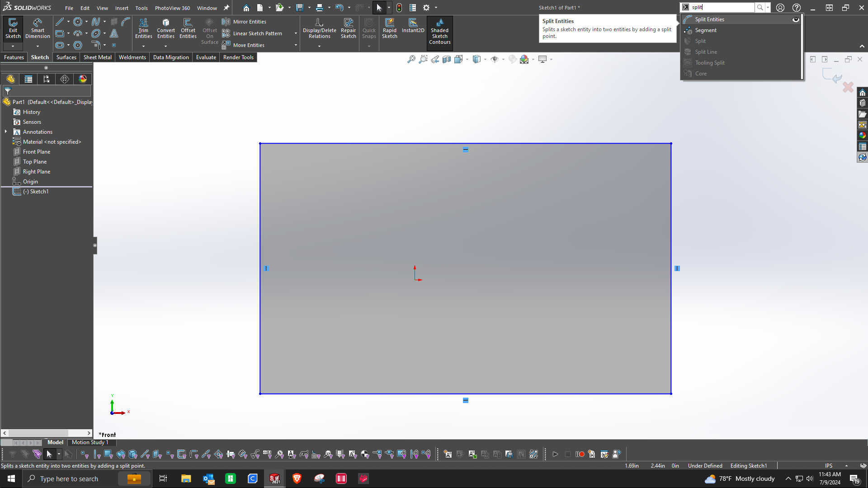
Task: Click the Exit Sketch button
Action: pyautogui.click(x=13, y=28)
